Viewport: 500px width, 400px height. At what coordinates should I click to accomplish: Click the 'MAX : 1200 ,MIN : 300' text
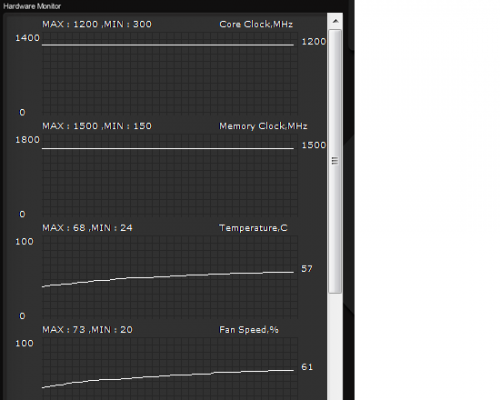pyautogui.click(x=97, y=24)
